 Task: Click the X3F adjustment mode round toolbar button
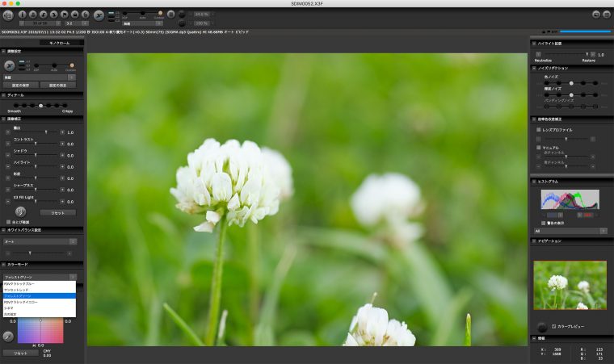[x=99, y=15]
